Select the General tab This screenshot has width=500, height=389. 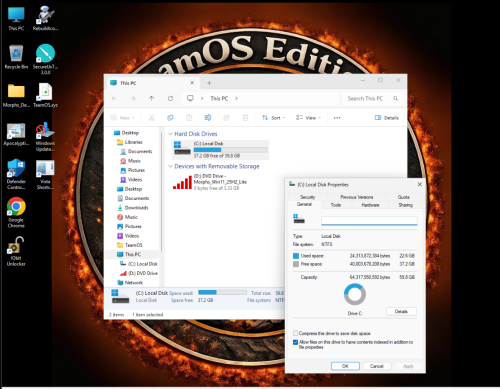click(x=304, y=204)
